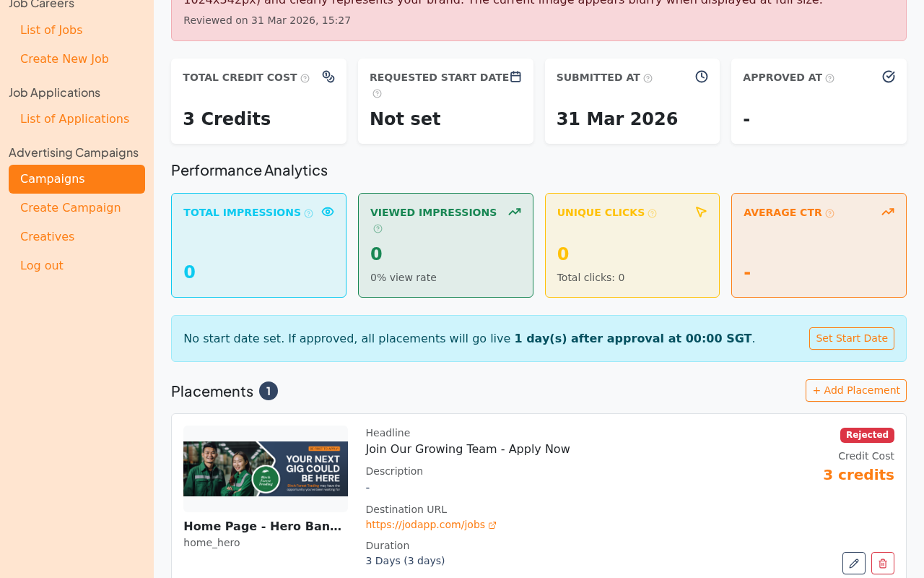Open List of Applications in sidebar
Image resolution: width=924 pixels, height=578 pixels.
[x=74, y=118]
